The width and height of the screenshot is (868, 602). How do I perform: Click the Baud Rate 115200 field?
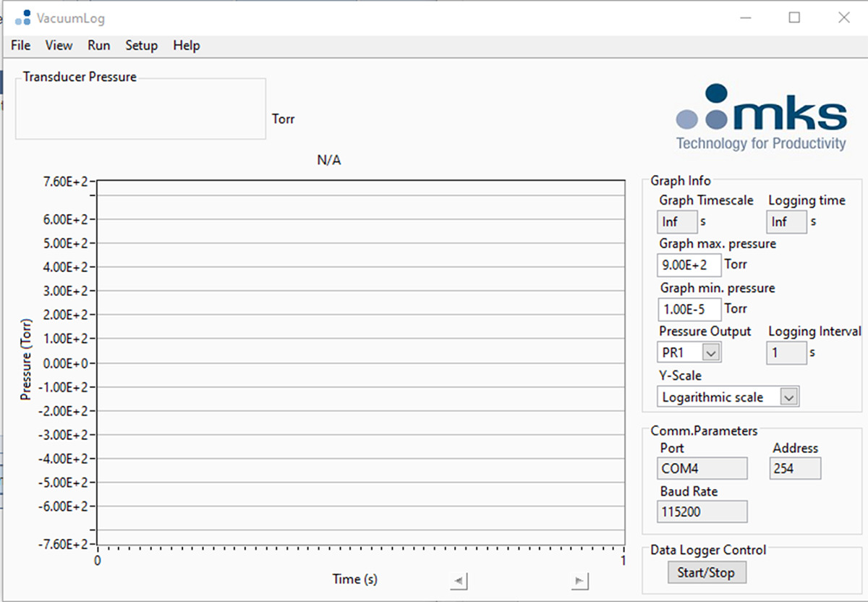point(702,512)
